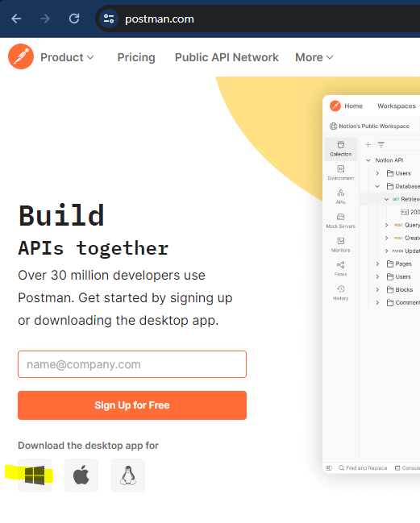Open the Console in status bar
Image resolution: width=420 pixels, height=523 pixels.
click(407, 468)
